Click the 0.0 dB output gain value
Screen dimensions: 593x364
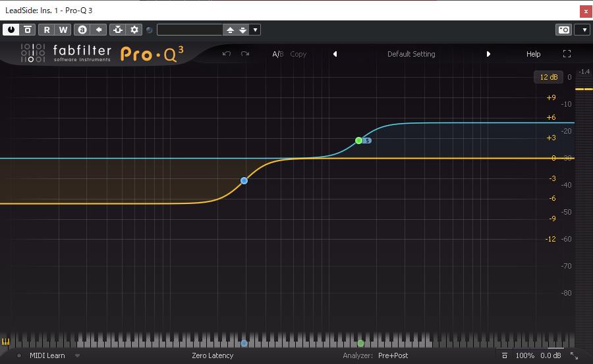[551, 355]
